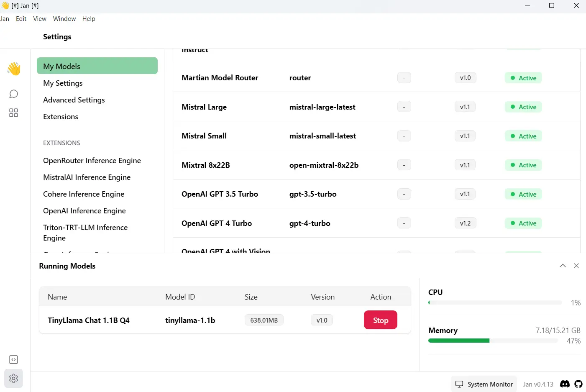Open the Jan menu
Viewport: 586px width, 392px height.
pos(5,19)
